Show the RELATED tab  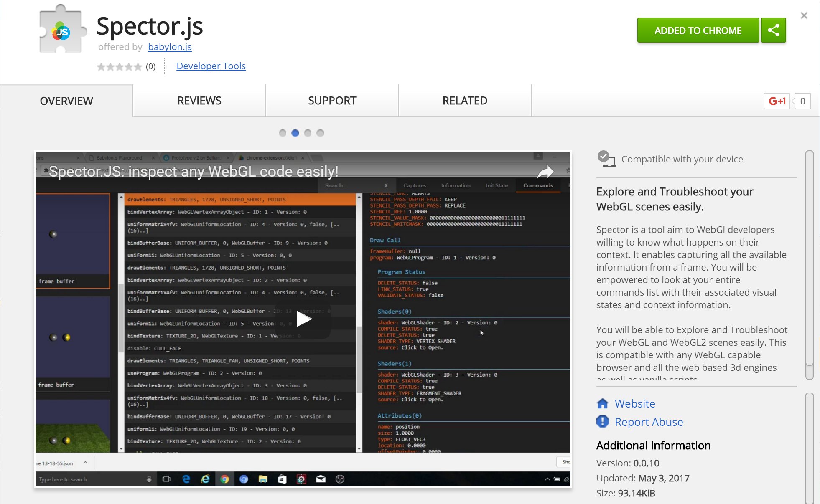point(465,101)
